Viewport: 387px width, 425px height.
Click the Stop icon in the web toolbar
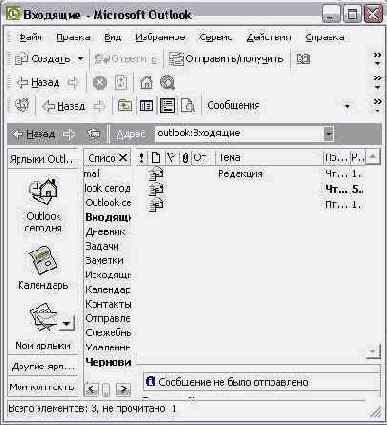tap(100, 83)
